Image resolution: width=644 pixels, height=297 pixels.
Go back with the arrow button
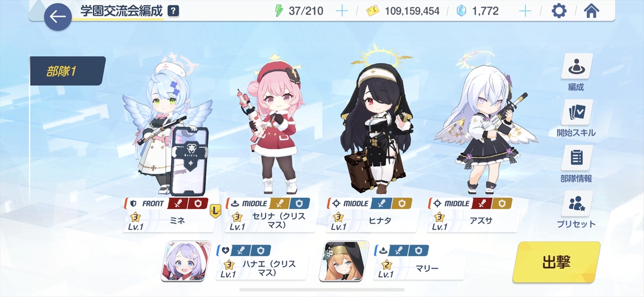coord(58,17)
